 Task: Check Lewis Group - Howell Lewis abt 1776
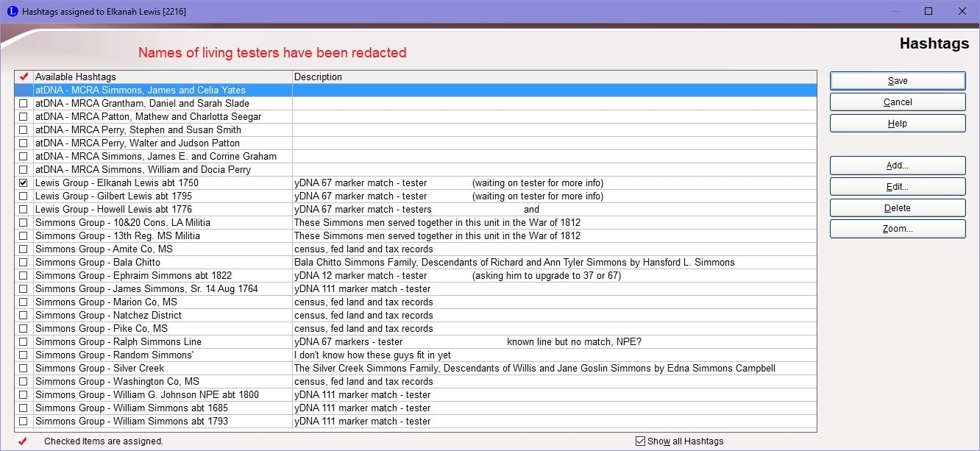coord(24,210)
